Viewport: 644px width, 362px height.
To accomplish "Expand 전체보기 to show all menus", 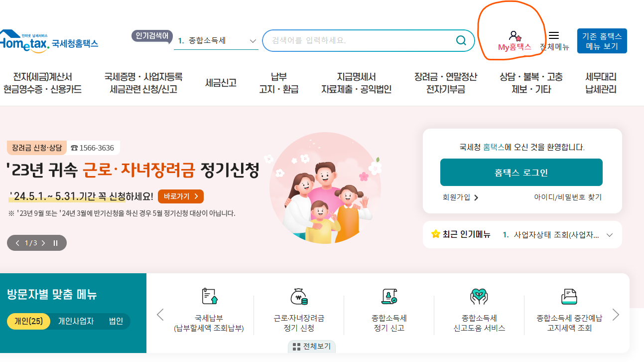I will [x=312, y=345].
